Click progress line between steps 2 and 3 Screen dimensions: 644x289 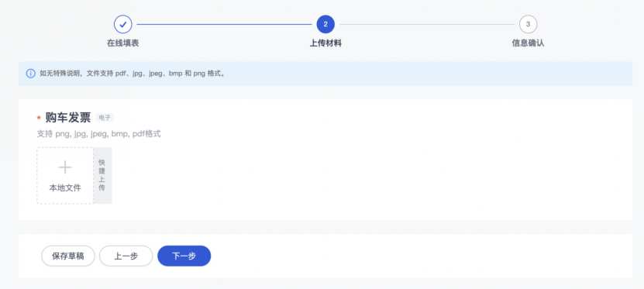click(x=427, y=24)
